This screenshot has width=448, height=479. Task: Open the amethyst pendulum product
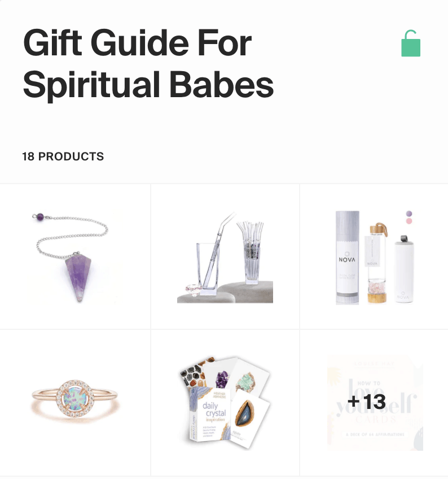coord(75,256)
